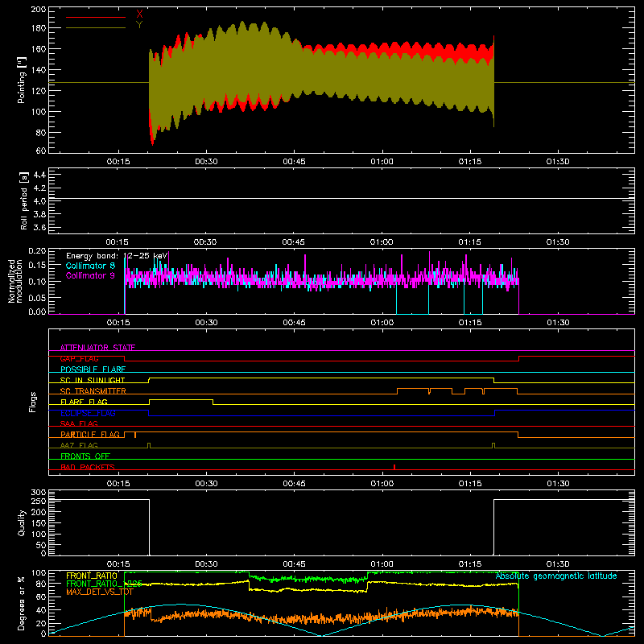The image size is (644, 644).
Task: Click the 300 tick on Quality axis
Action: [39, 493]
